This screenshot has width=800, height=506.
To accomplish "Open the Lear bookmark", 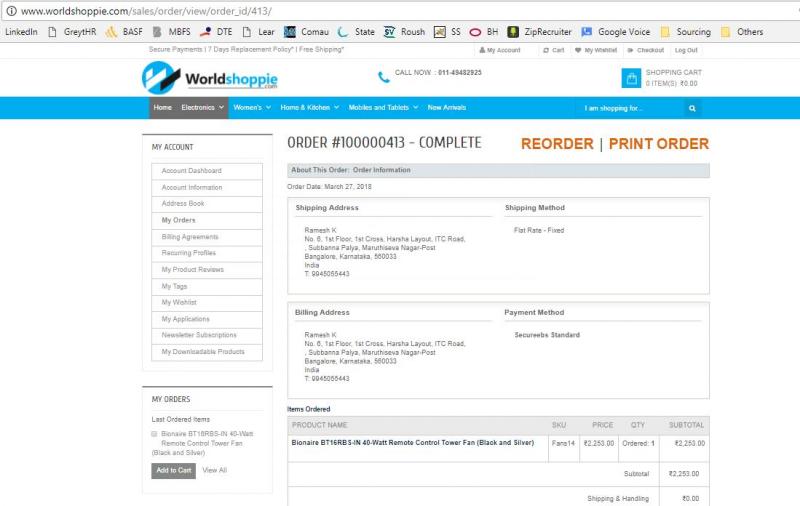I will 258,32.
